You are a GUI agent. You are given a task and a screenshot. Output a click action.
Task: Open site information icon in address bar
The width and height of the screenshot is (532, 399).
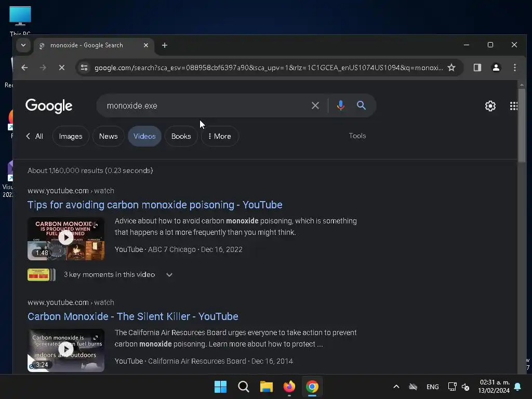pyautogui.click(x=84, y=68)
